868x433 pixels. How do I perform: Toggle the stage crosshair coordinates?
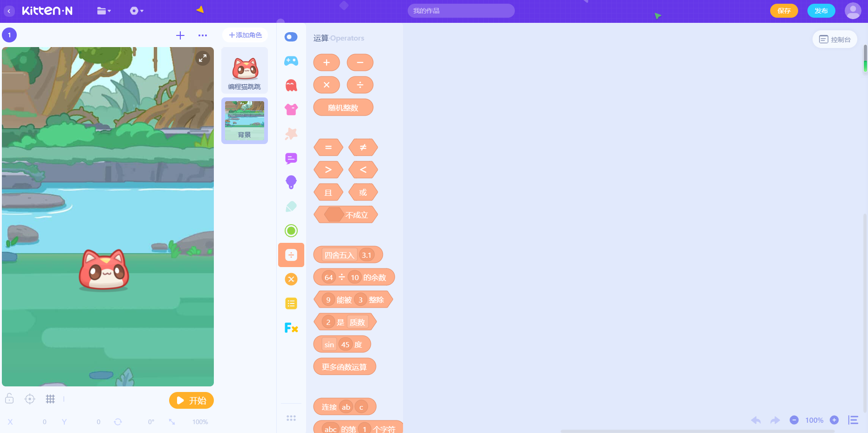coord(30,399)
